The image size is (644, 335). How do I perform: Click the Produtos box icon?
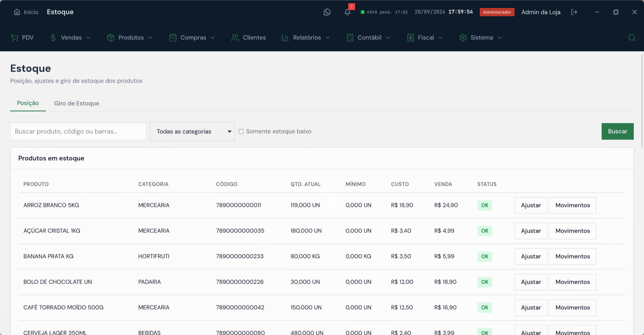tap(110, 38)
